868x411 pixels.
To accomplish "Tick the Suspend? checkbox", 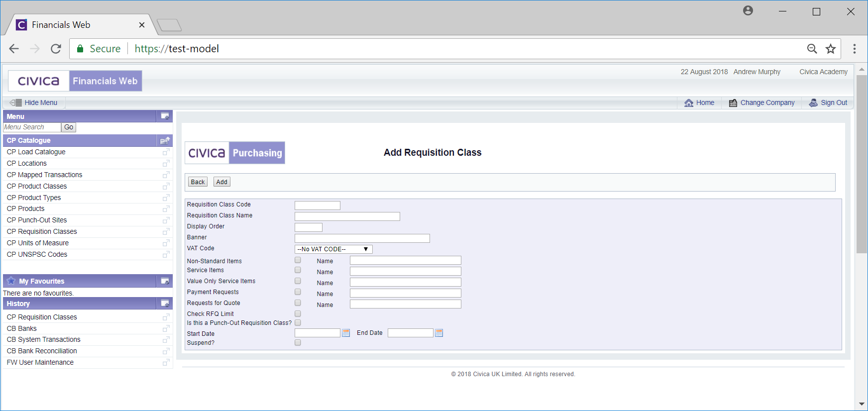I will pyautogui.click(x=298, y=343).
